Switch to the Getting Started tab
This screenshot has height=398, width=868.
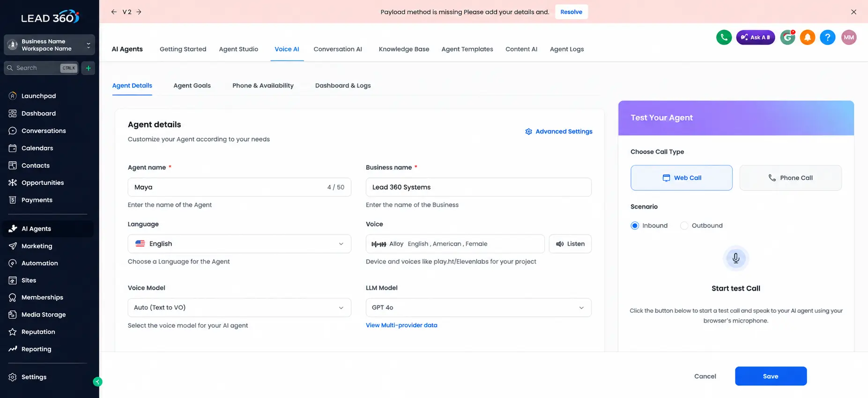pos(183,49)
